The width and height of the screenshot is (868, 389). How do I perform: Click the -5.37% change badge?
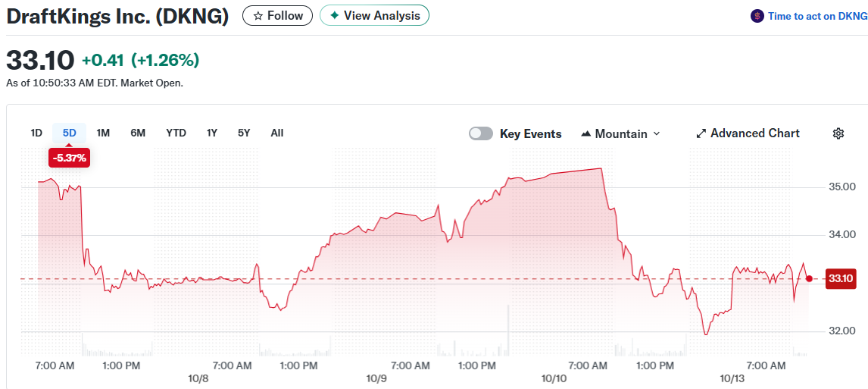point(70,158)
